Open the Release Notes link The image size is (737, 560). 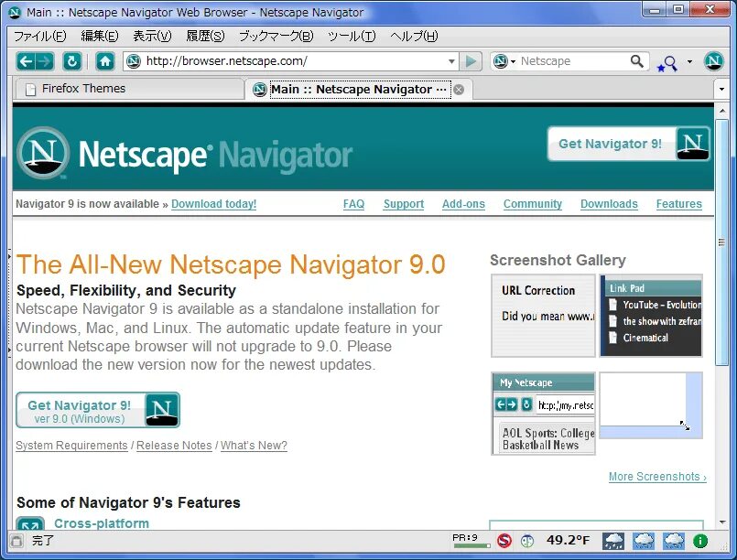(174, 446)
